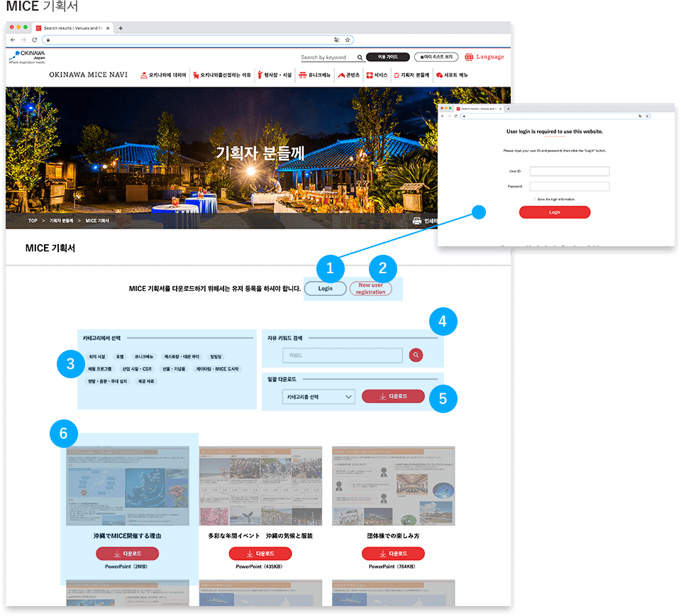Screen dimensions: 681x616
Task: Click the magnifier icon beside Search by keyword
Action: [x=360, y=57]
